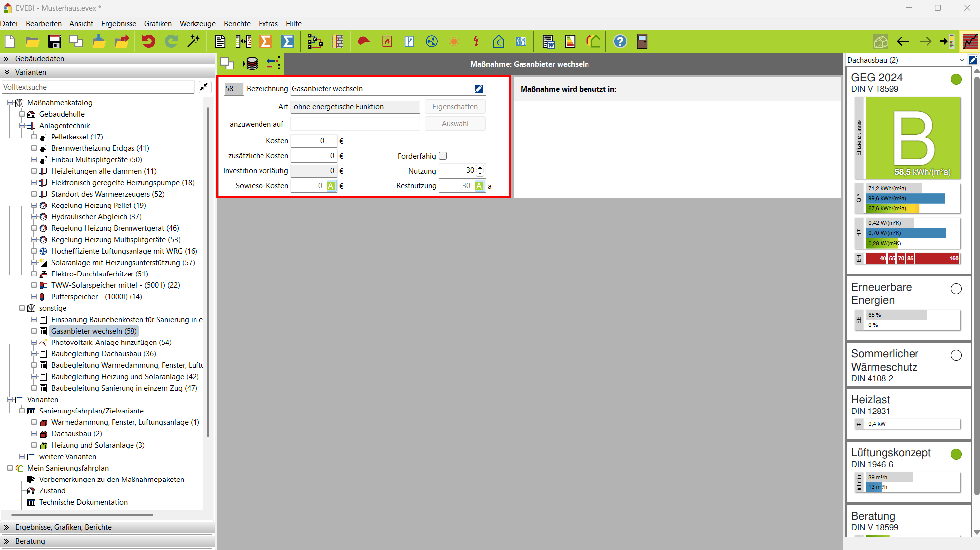This screenshot has width=980, height=550.
Task: Click the red line chart icon
Action: [970, 41]
